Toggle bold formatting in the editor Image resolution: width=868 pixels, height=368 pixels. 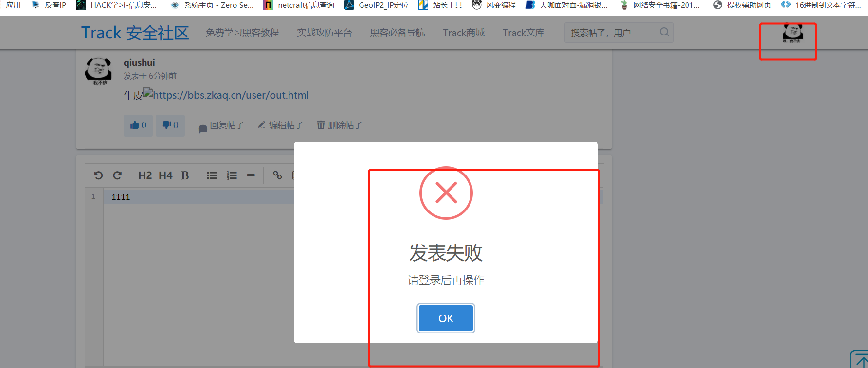pyautogui.click(x=185, y=175)
